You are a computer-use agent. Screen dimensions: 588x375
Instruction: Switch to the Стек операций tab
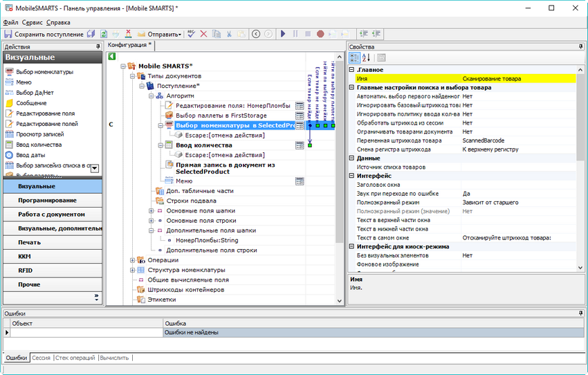point(75,358)
